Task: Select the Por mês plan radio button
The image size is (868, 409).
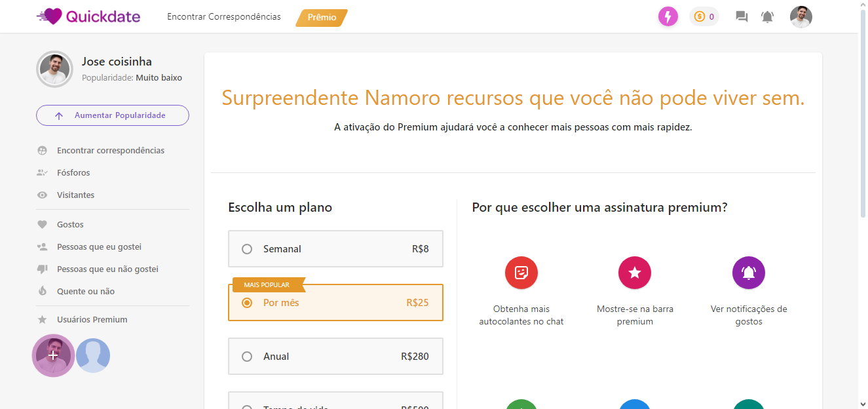Action: pyautogui.click(x=247, y=303)
